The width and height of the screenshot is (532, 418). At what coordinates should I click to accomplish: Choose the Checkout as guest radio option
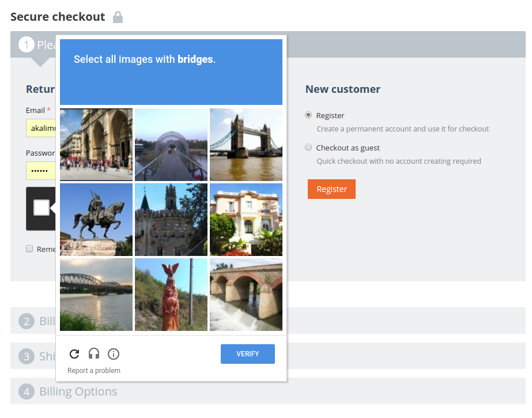pos(308,147)
